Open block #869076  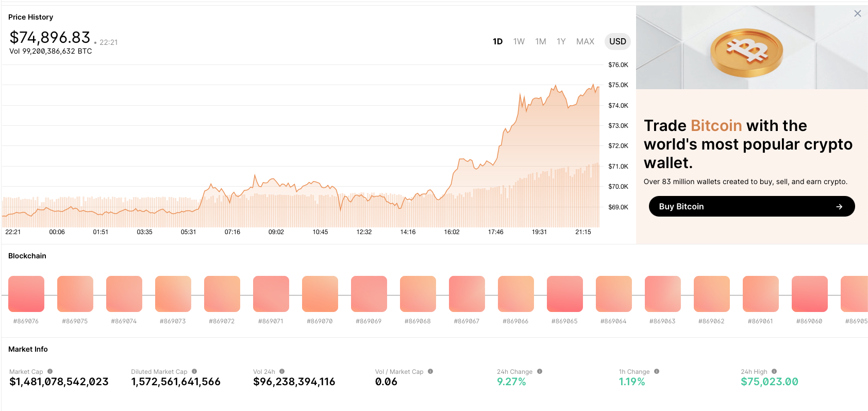[x=26, y=294]
